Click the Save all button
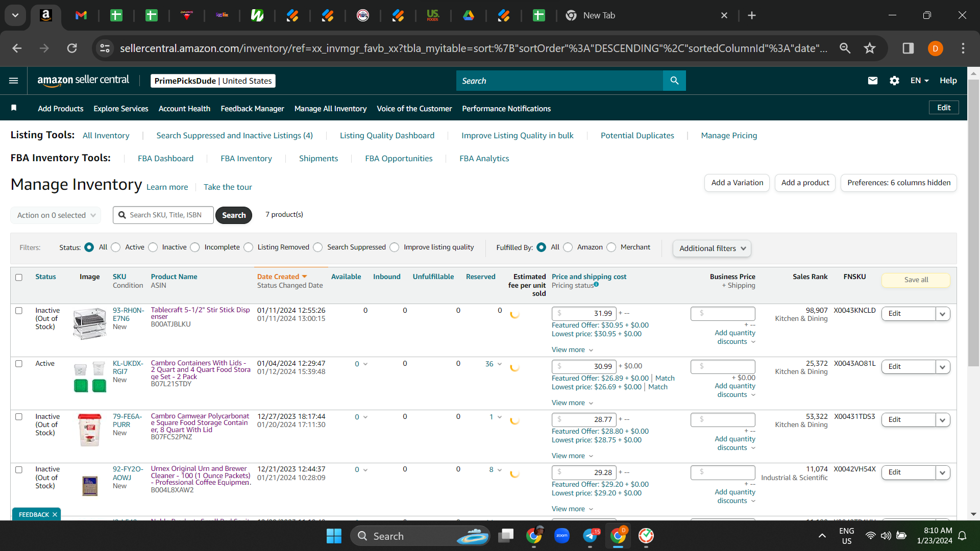Image resolution: width=980 pixels, height=551 pixels. [x=916, y=280]
